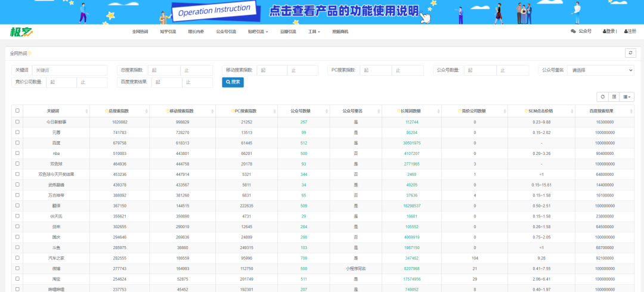Open the 全网热词 menu item
Viewport: 644px width, 292px height.
[x=140, y=32]
